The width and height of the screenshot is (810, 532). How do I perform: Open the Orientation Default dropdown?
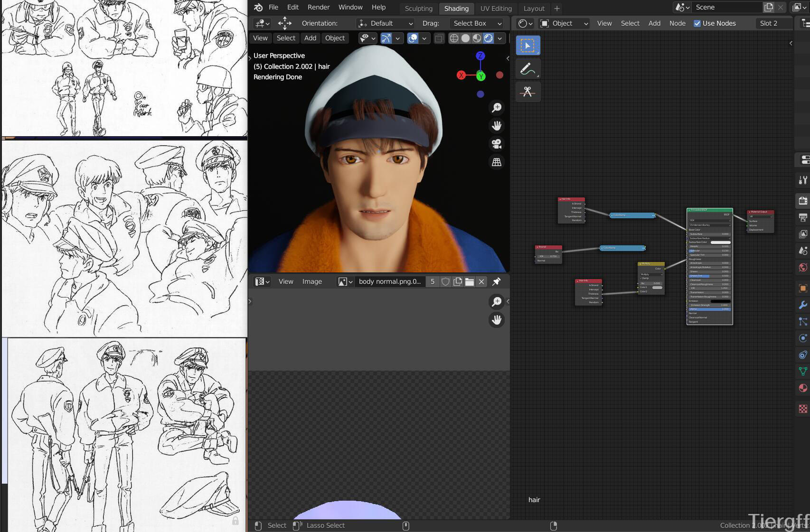click(x=385, y=23)
